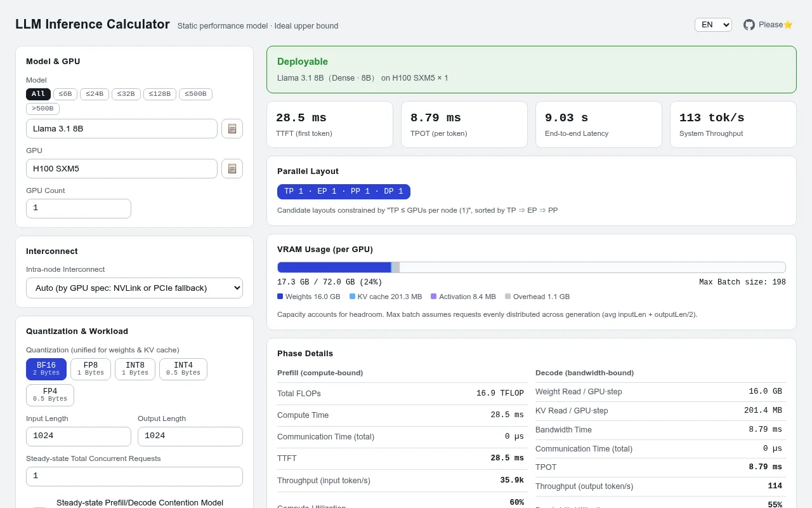
Task: Click the Throughput (output token/s) value 114
Action: point(775,486)
